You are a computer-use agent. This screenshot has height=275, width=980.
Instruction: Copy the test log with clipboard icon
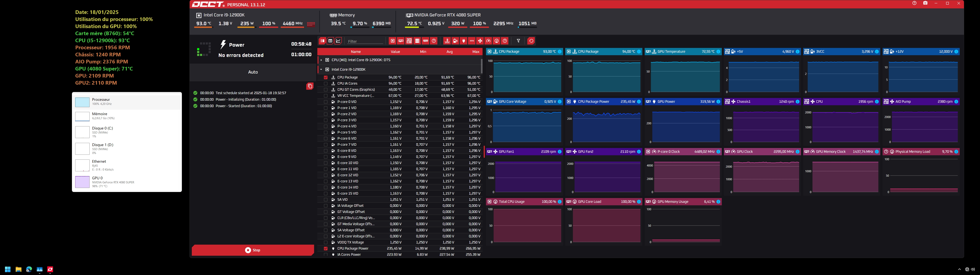click(x=310, y=86)
